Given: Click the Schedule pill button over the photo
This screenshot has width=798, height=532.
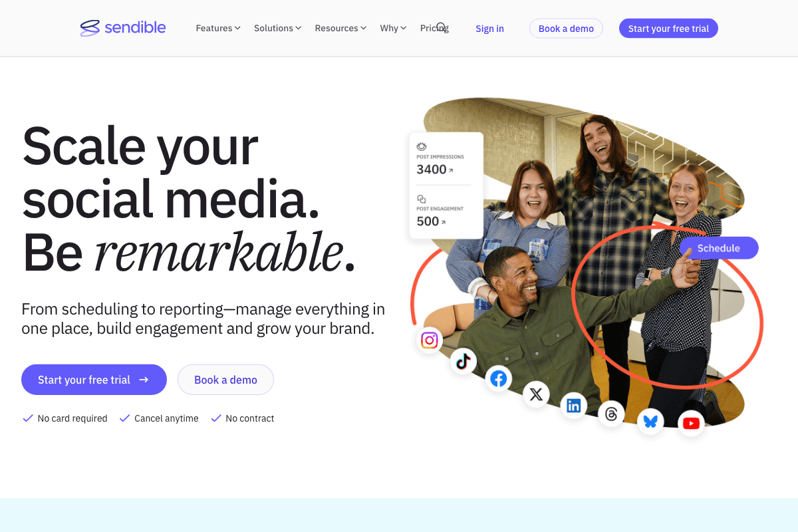Looking at the screenshot, I should click(718, 247).
